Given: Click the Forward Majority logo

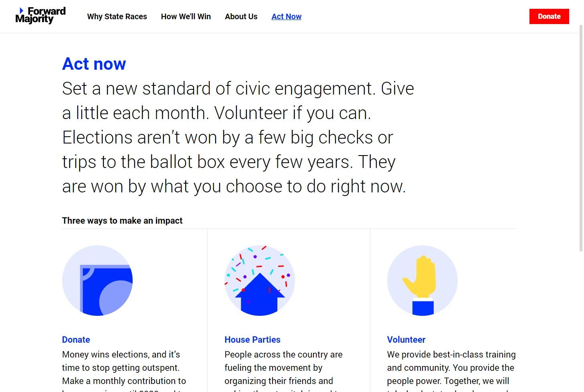Looking at the screenshot, I should coord(40,15).
